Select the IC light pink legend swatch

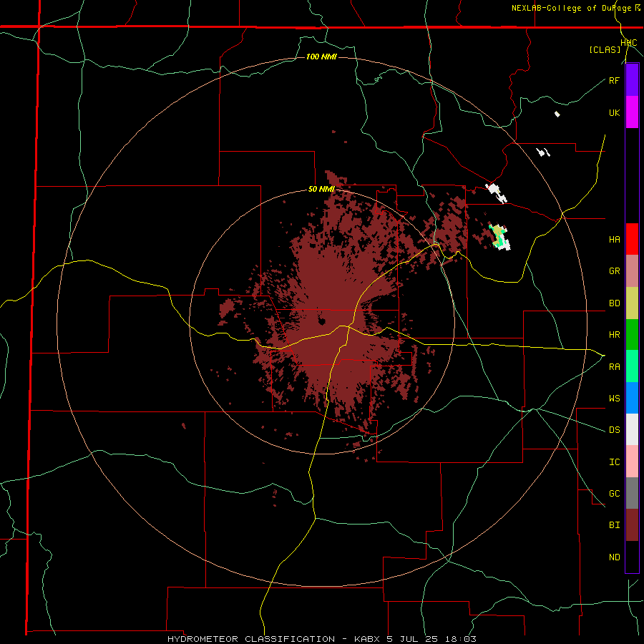coord(632,462)
